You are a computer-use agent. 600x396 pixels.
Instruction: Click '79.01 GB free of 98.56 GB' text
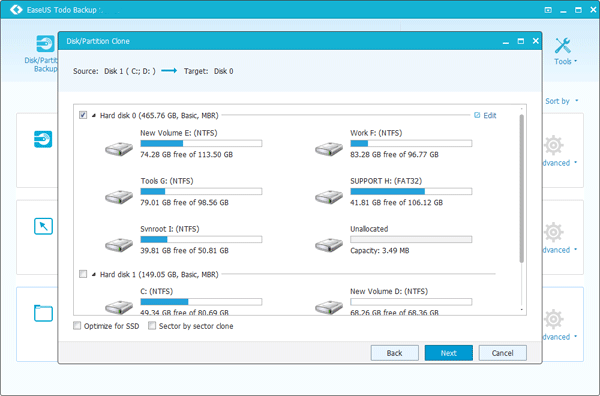[x=184, y=202]
